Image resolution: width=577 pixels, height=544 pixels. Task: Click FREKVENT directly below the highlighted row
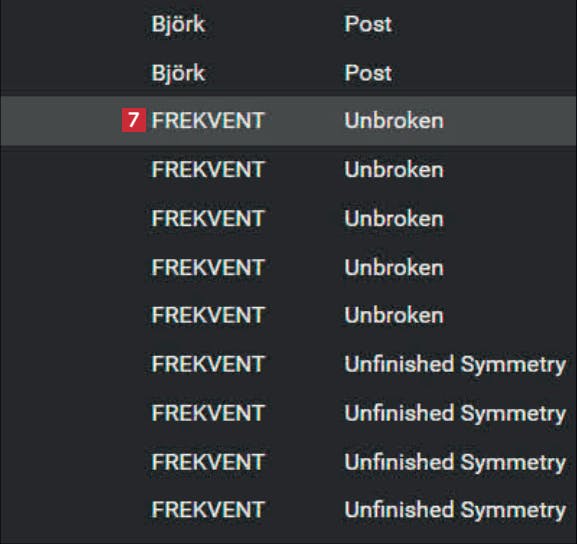click(208, 170)
